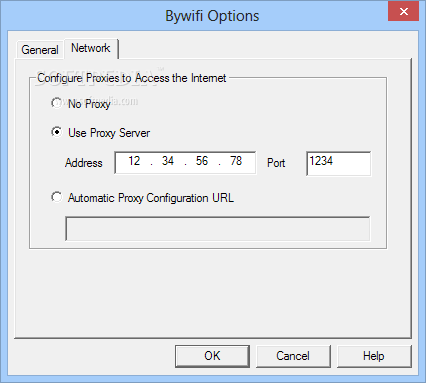Click the empty proxy configuration URL field
This screenshot has width=426, height=383.
click(218, 229)
